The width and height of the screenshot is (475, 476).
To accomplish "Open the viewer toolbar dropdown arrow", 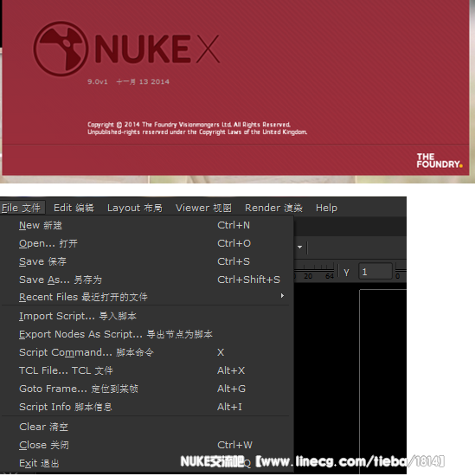I will click(x=299, y=248).
